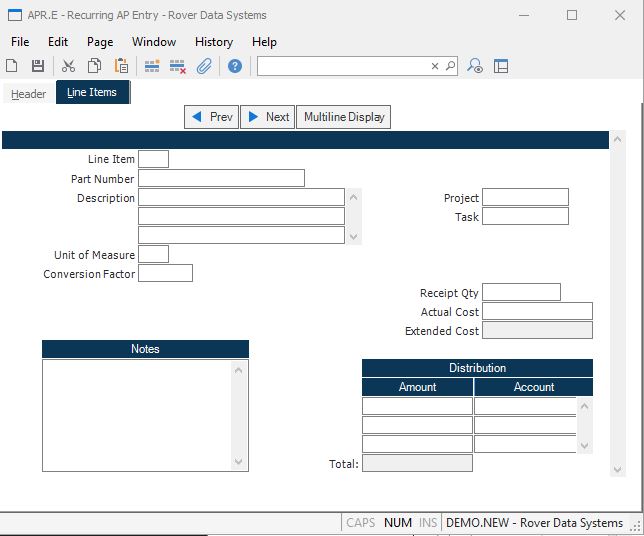
Task: Click the Copy icon in toolbar
Action: (94, 66)
